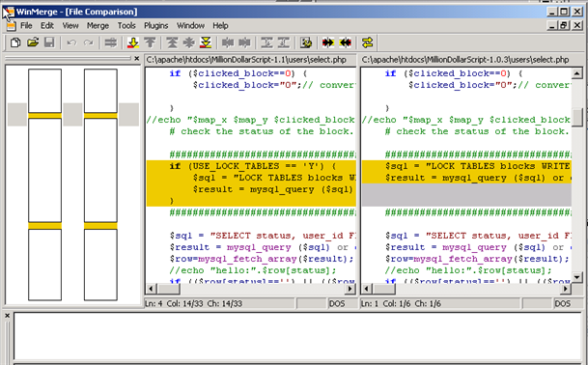Click the Redo arrow icon

89,42
